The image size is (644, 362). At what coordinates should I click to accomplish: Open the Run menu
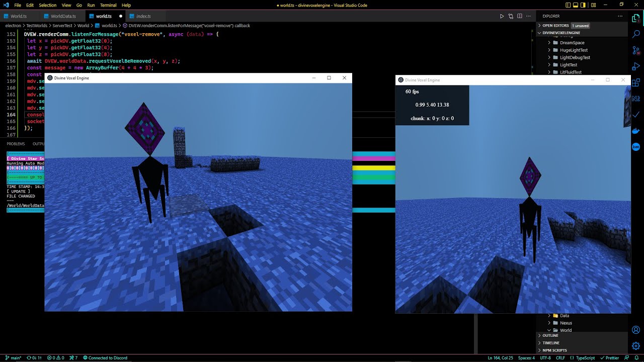point(91,5)
